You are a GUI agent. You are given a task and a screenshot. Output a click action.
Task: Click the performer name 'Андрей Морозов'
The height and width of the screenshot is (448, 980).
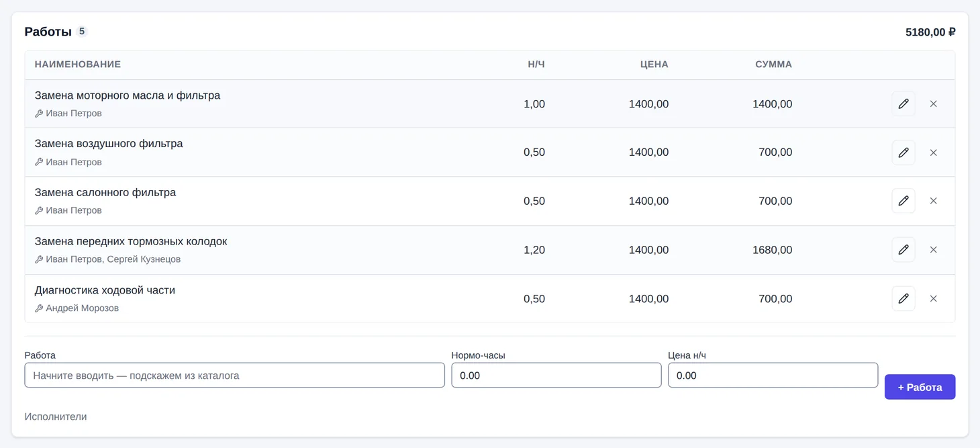click(82, 308)
